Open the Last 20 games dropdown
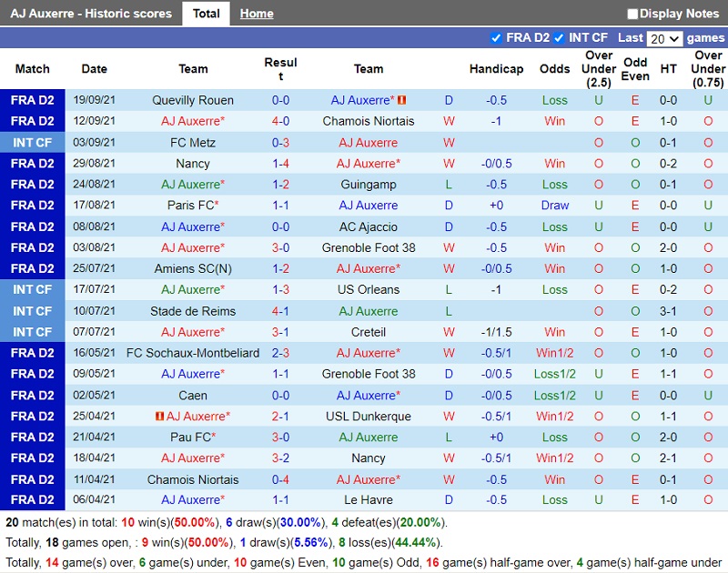 (x=663, y=38)
